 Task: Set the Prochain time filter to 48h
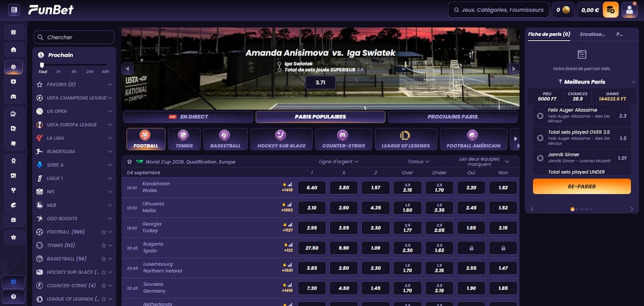point(105,71)
